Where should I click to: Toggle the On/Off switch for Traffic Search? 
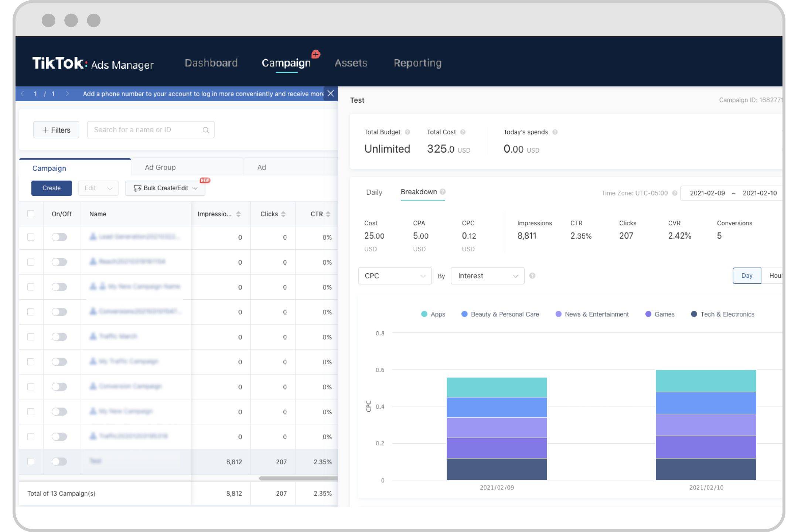59,336
